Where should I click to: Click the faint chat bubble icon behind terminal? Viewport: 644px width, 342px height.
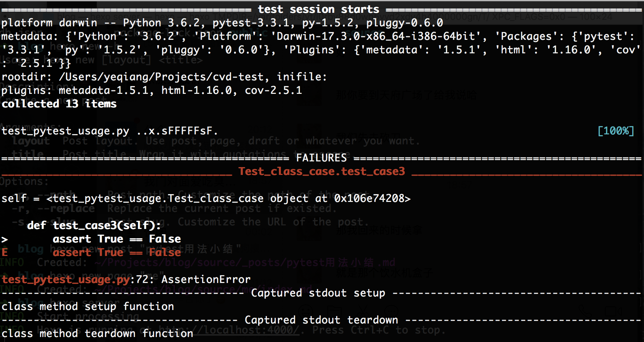(x=391, y=311)
